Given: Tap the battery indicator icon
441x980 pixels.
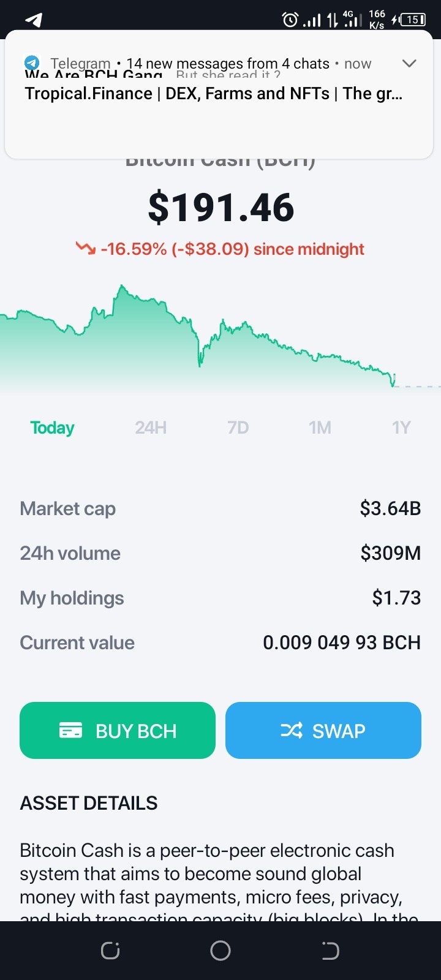Looking at the screenshot, I should (413, 20).
